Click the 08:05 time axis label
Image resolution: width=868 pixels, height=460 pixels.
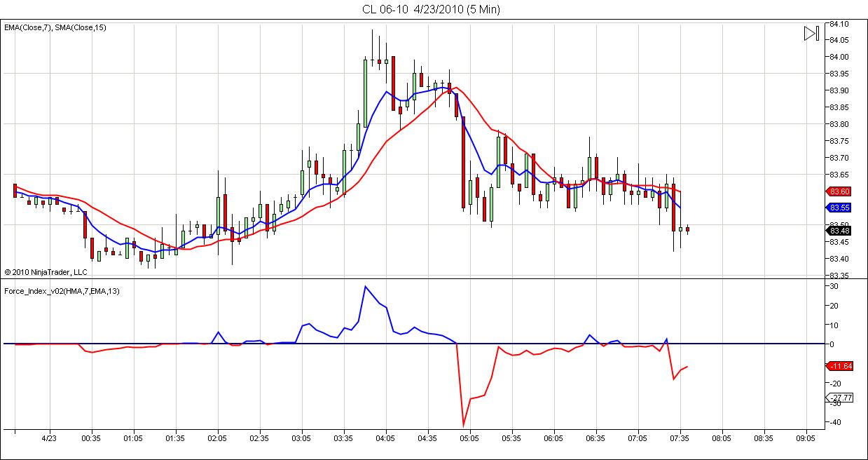(722, 438)
